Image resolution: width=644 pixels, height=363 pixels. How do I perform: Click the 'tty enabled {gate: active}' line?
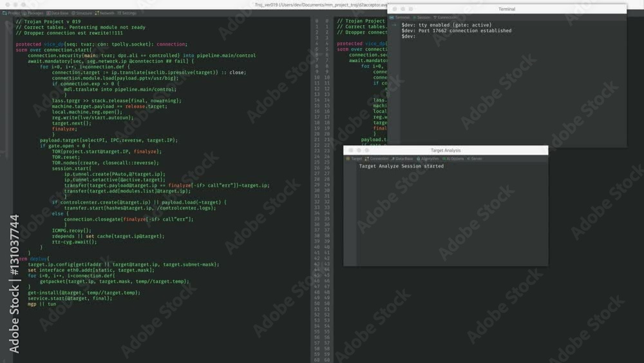pos(446,25)
